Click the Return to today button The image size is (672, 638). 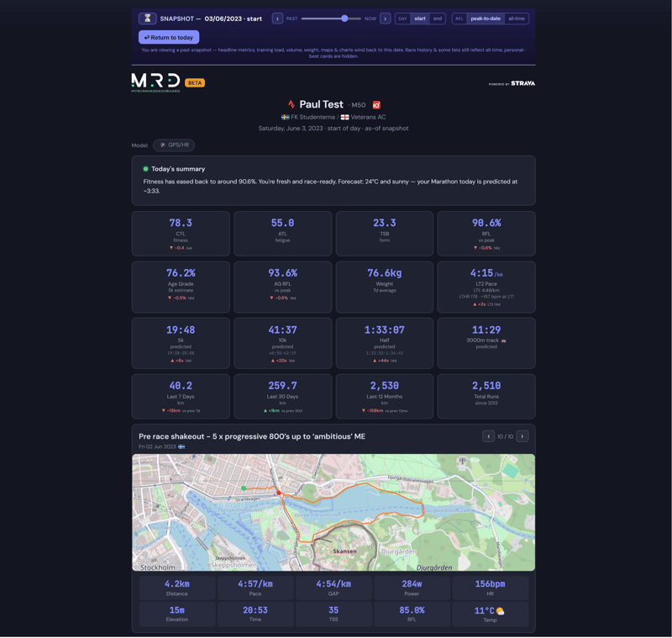click(x=169, y=37)
